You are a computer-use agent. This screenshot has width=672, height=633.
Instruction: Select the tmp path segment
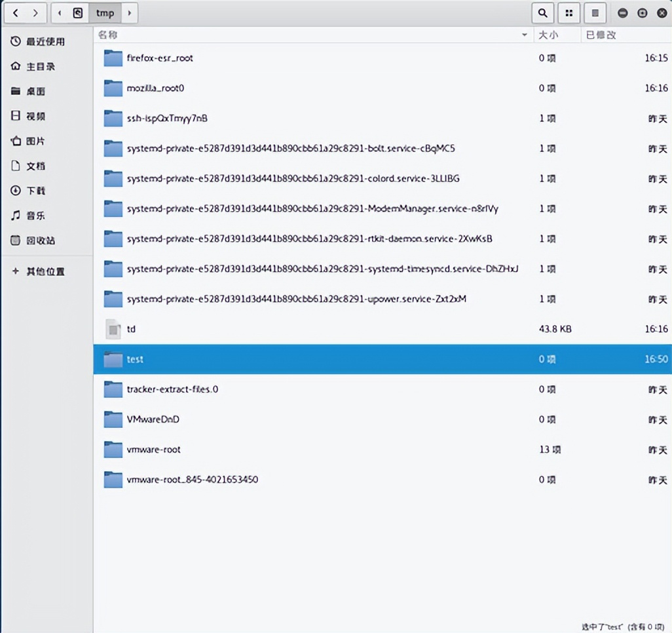coord(105,12)
